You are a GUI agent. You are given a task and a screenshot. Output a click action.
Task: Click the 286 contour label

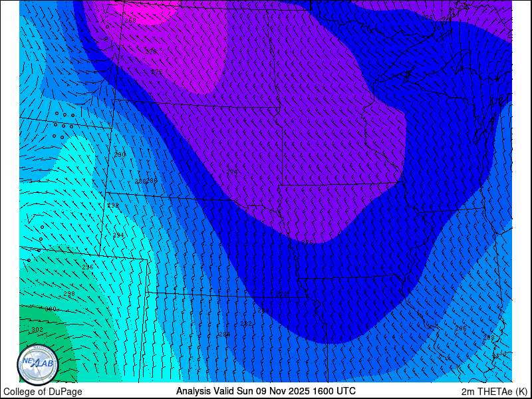(460, 328)
